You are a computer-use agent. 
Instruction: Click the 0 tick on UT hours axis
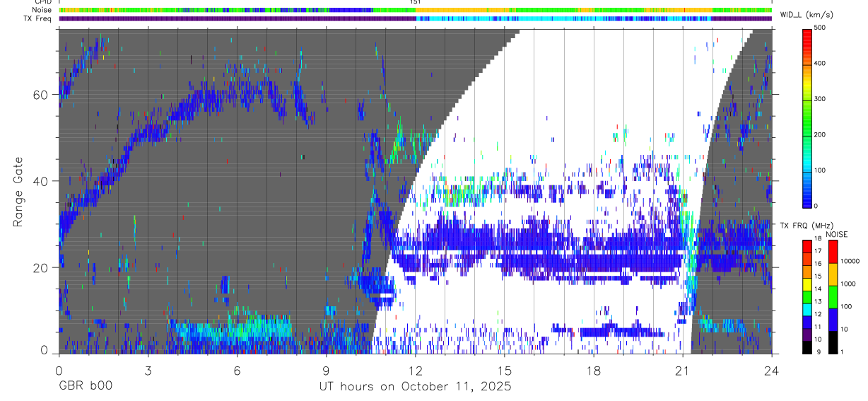tap(59, 370)
